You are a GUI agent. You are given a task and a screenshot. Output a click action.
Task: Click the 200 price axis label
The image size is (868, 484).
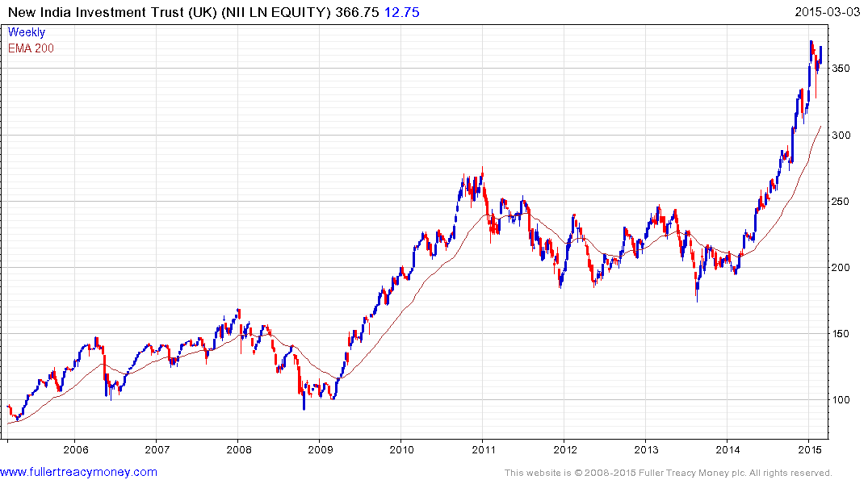click(x=841, y=267)
